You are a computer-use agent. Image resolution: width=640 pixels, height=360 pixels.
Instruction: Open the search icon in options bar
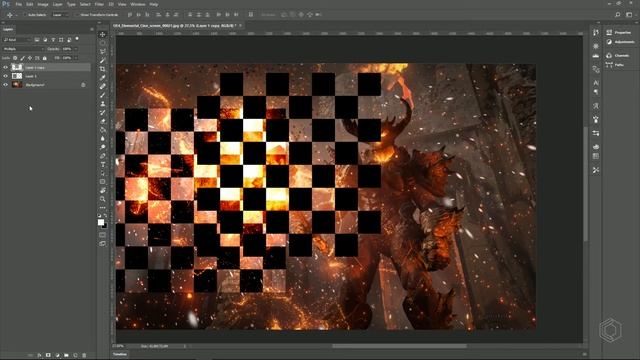618,15
